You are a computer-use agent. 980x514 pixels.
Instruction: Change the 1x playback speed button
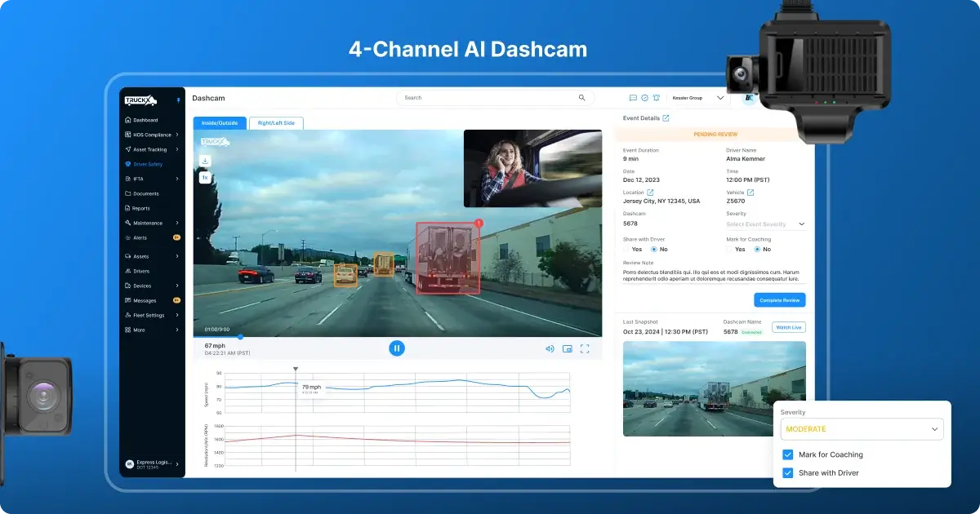pyautogui.click(x=205, y=177)
